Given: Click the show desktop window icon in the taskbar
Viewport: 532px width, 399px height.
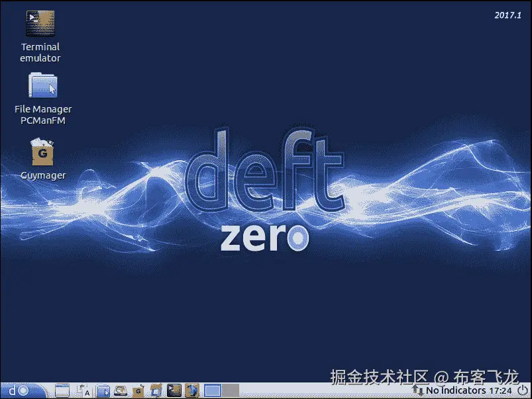Looking at the screenshot, I should pyautogui.click(x=62, y=390).
